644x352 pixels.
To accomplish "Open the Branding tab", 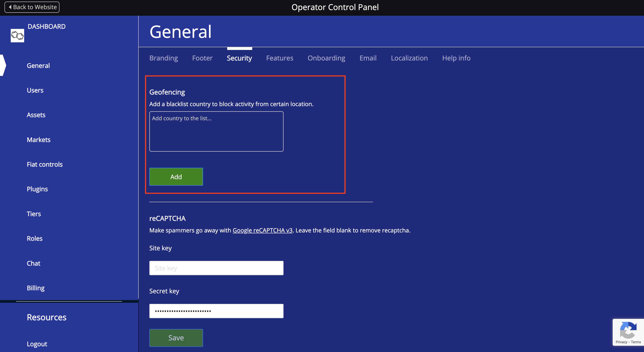I will click(x=163, y=58).
